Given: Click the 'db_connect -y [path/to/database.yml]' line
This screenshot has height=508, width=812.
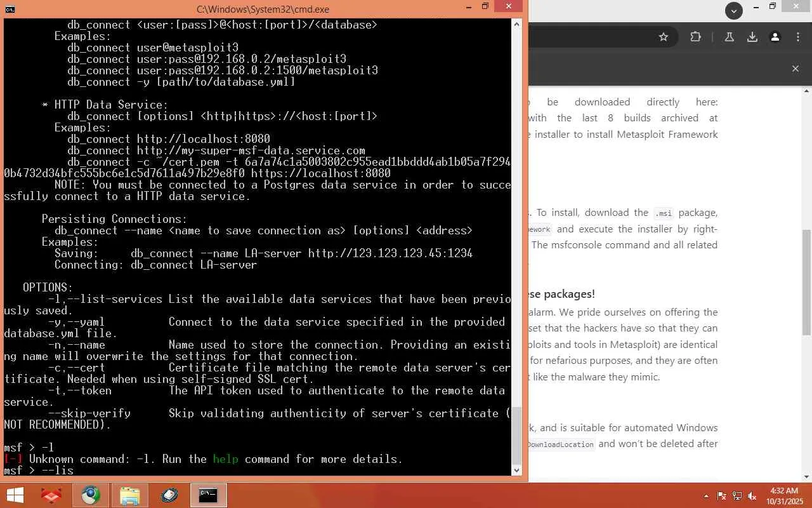Looking at the screenshot, I should point(181,82).
